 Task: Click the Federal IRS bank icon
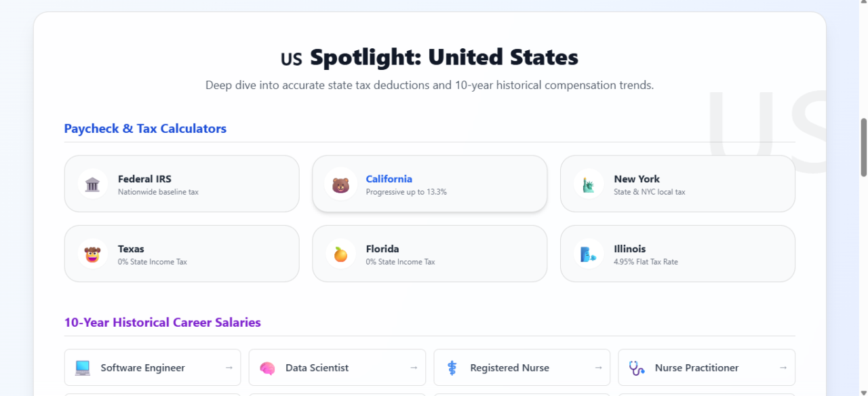[92, 183]
